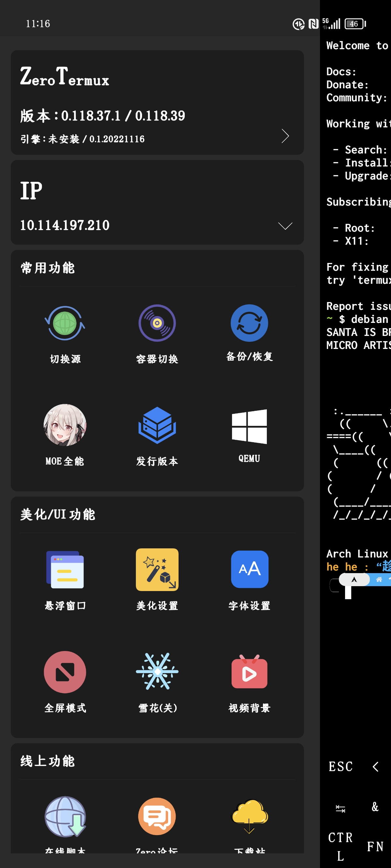Tap the IP address 10.114.197.210
The image size is (391, 868).
[x=65, y=225]
